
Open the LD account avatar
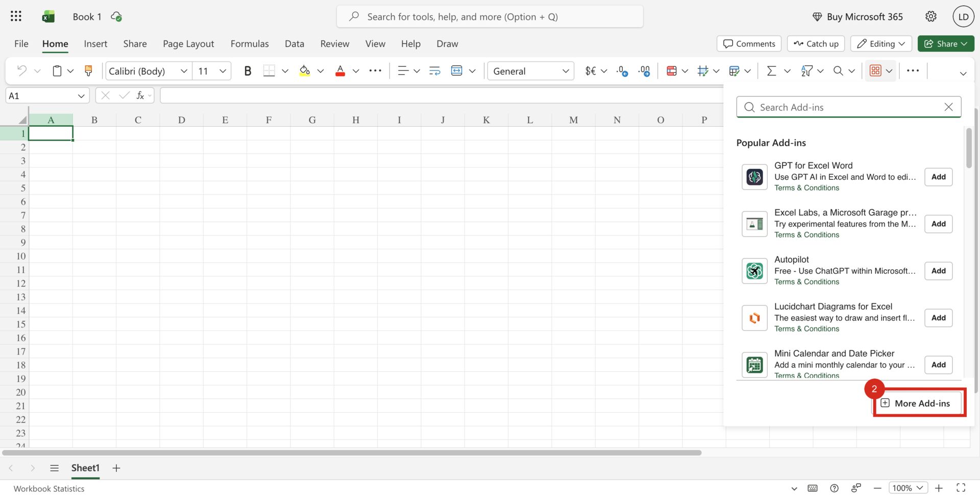coord(963,16)
